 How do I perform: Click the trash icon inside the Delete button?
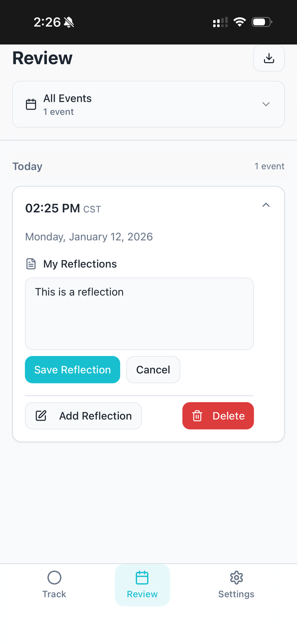coord(197,416)
